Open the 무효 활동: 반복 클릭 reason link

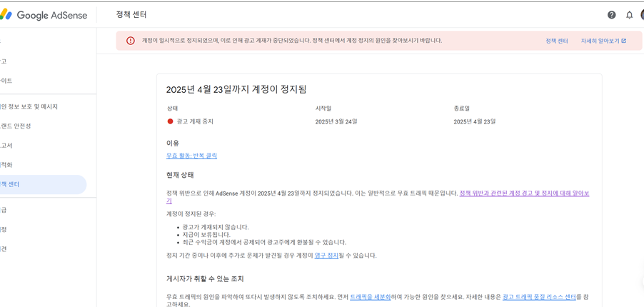(x=191, y=156)
